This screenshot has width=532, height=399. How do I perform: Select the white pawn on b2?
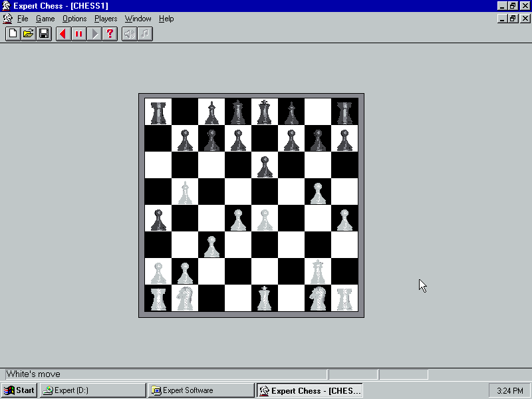tap(185, 273)
